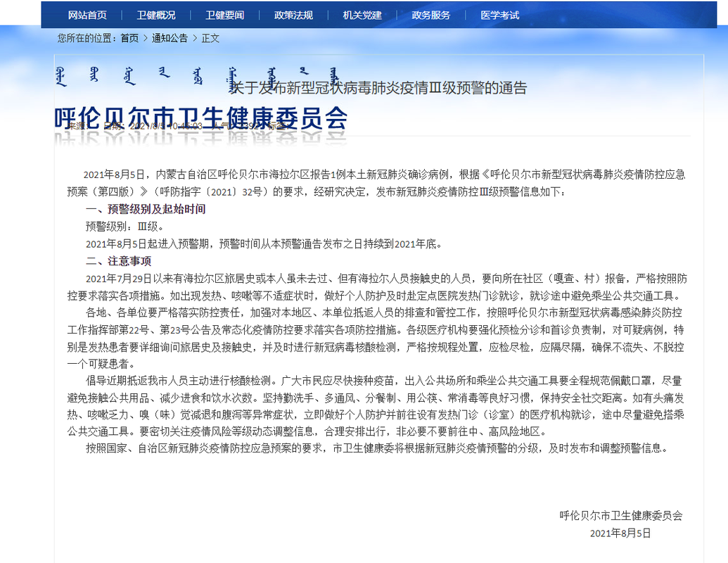
Task: Click the vertical scrollbar on the right edge
Action: click(x=724, y=281)
